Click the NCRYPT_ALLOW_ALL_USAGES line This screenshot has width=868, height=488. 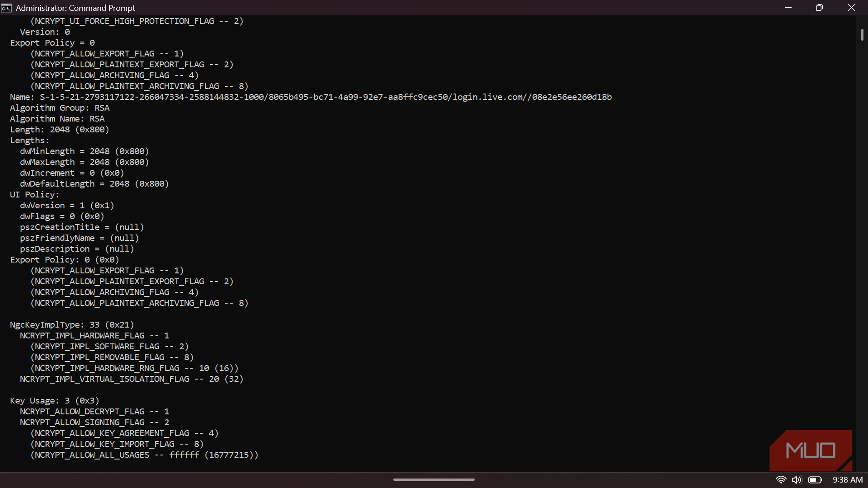click(x=144, y=455)
